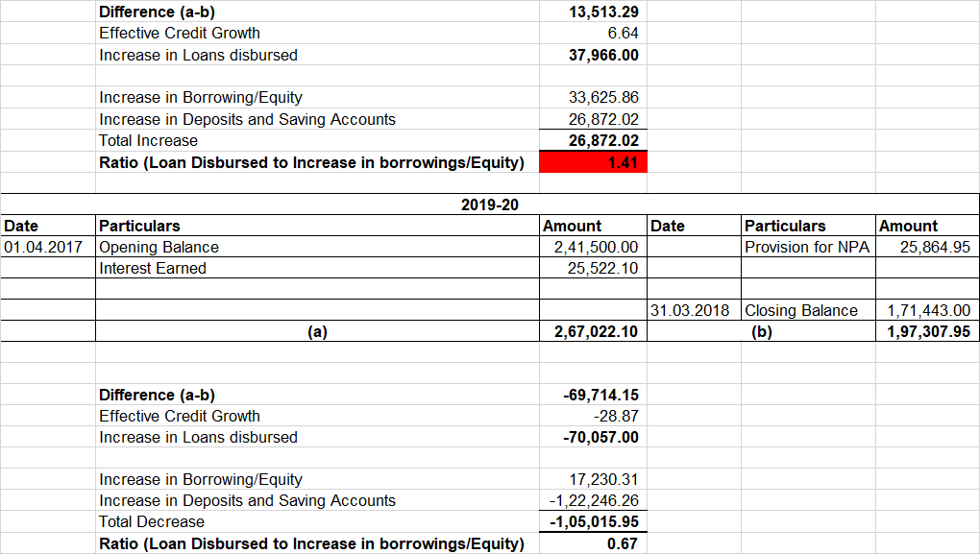Click the opening balance amount 2,41,500.00

coord(593,247)
